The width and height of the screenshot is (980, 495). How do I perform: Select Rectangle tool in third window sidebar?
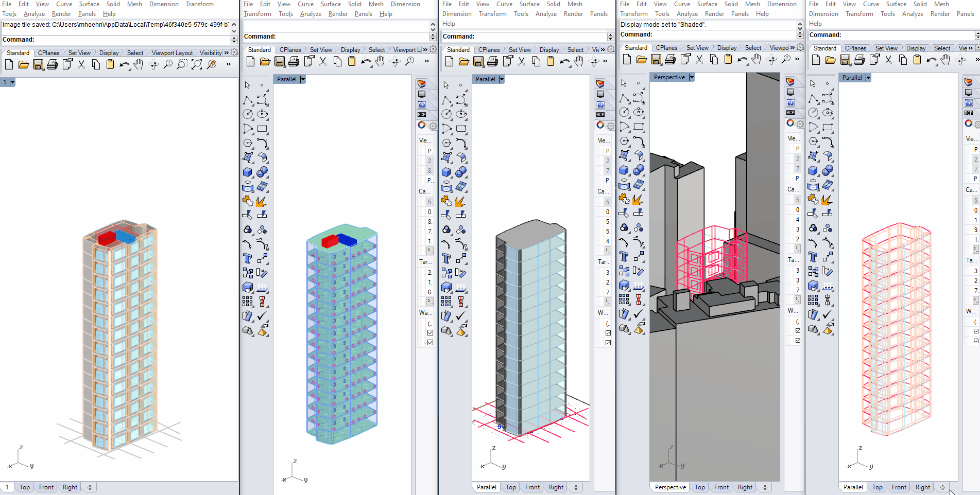tap(461, 129)
